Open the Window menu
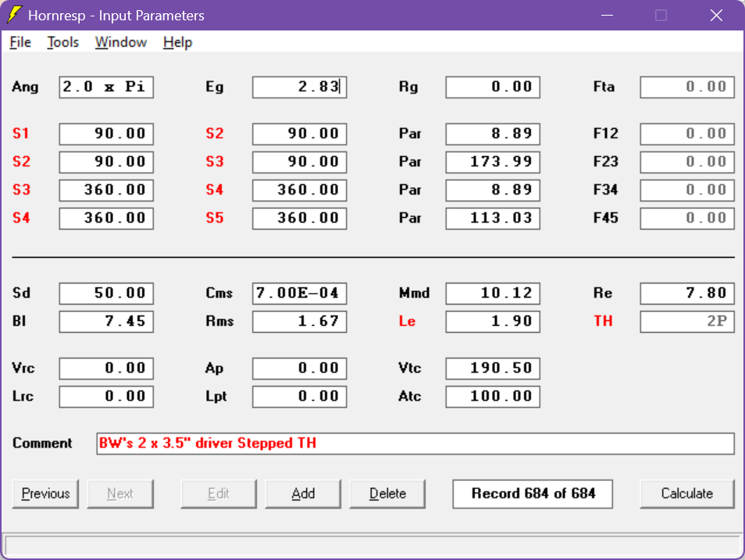The height and width of the screenshot is (560, 745). [x=121, y=42]
